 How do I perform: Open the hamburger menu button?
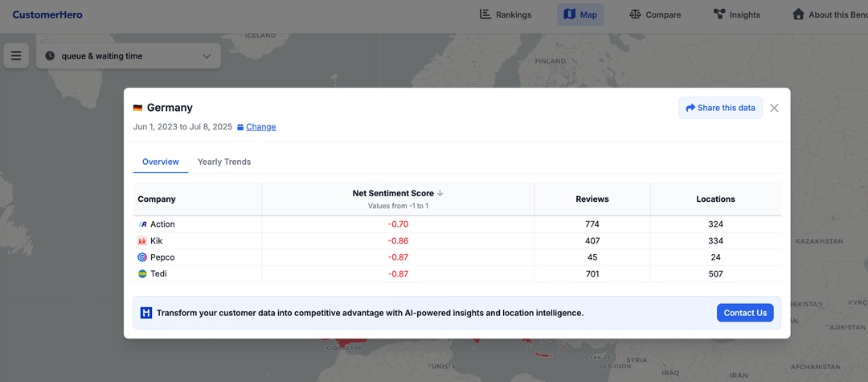point(16,55)
